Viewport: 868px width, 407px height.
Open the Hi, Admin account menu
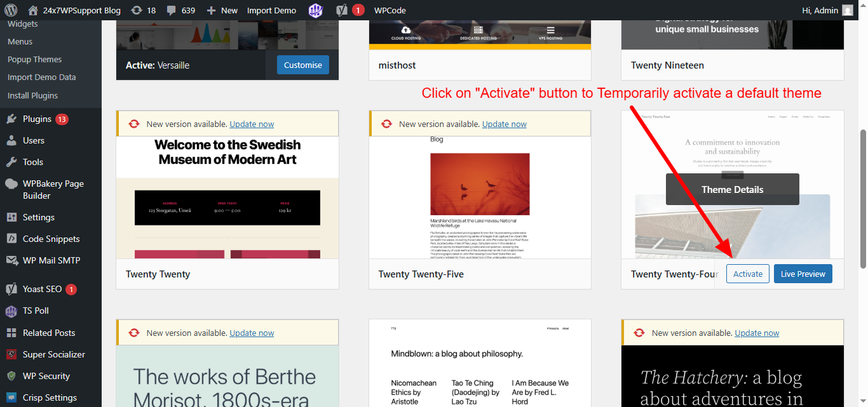827,10
